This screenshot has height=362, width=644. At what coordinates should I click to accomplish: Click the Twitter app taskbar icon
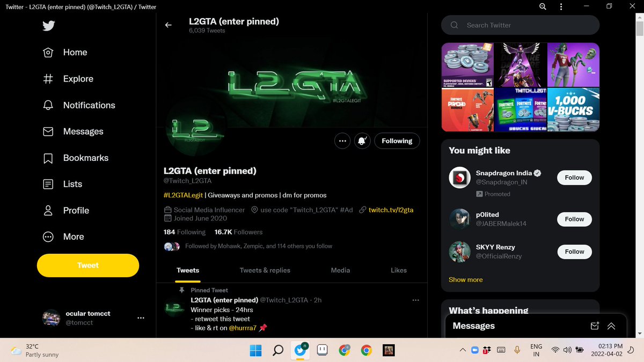pos(301,351)
